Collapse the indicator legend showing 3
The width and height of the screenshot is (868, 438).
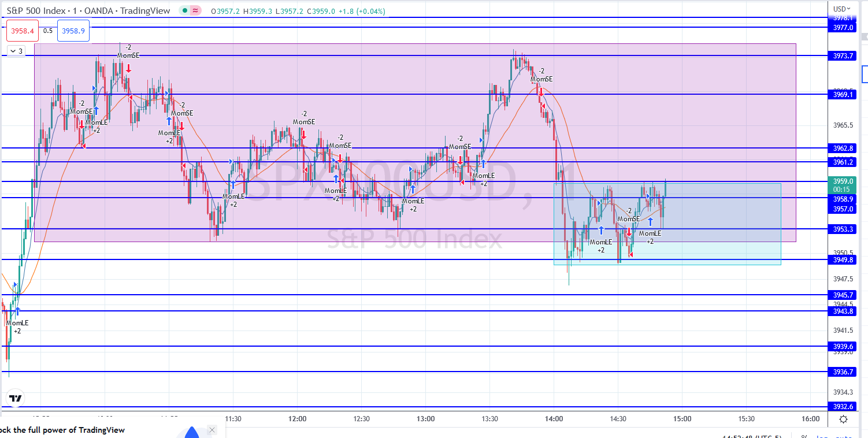tap(16, 51)
